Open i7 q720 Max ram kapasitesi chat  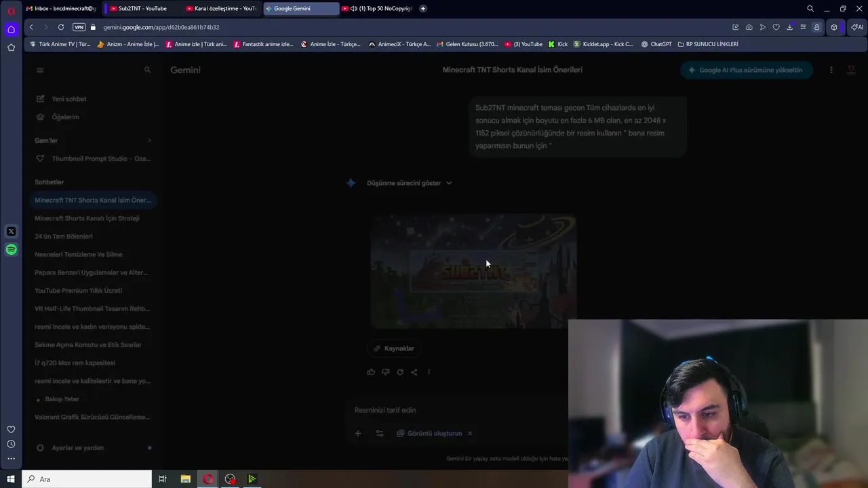(75, 363)
